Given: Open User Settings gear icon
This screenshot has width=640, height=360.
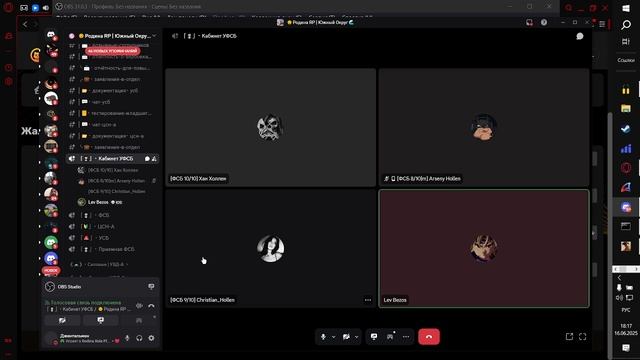Looking at the screenshot, I should pyautogui.click(x=151, y=338).
